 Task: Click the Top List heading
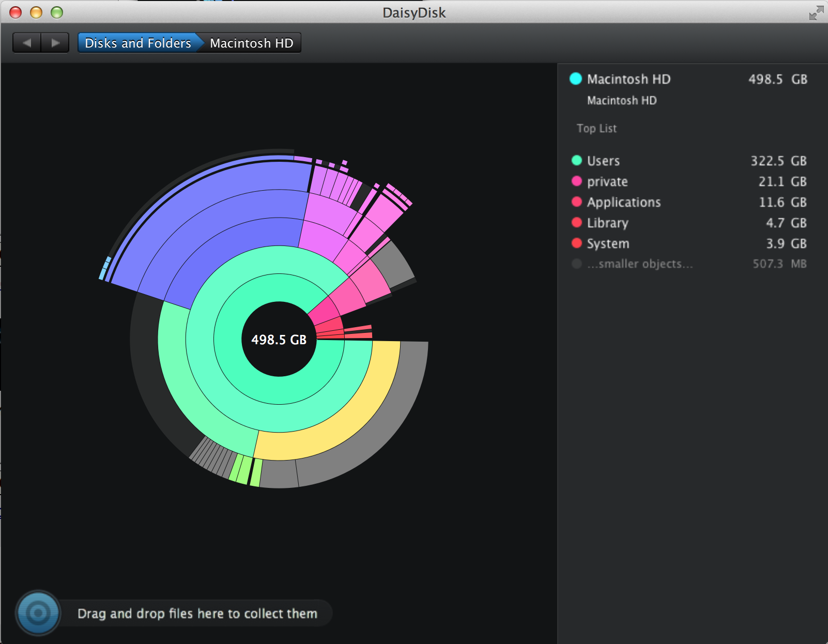click(x=596, y=128)
